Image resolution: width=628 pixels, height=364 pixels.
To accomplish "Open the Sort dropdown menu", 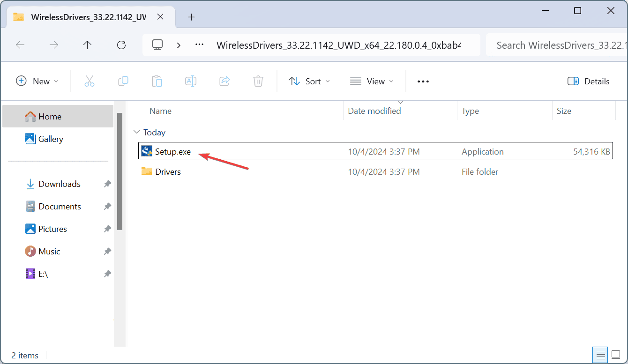I will point(309,81).
